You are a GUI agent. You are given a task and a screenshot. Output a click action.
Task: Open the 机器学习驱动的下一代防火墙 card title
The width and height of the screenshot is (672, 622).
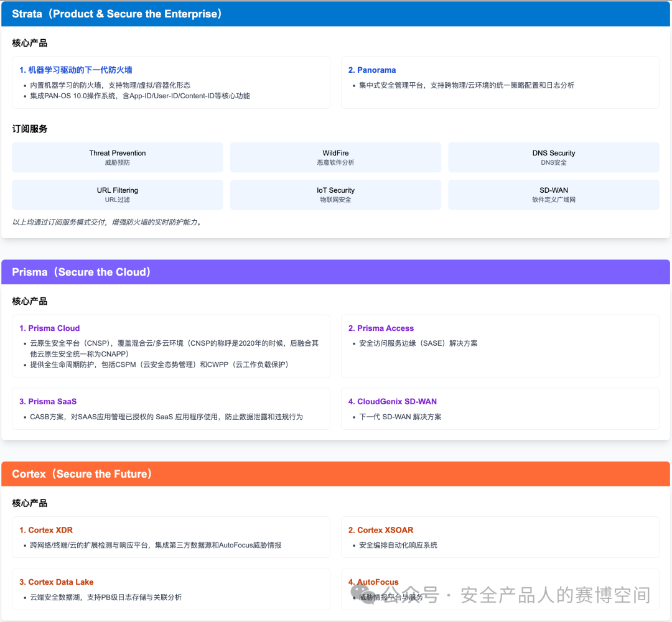[76, 70]
